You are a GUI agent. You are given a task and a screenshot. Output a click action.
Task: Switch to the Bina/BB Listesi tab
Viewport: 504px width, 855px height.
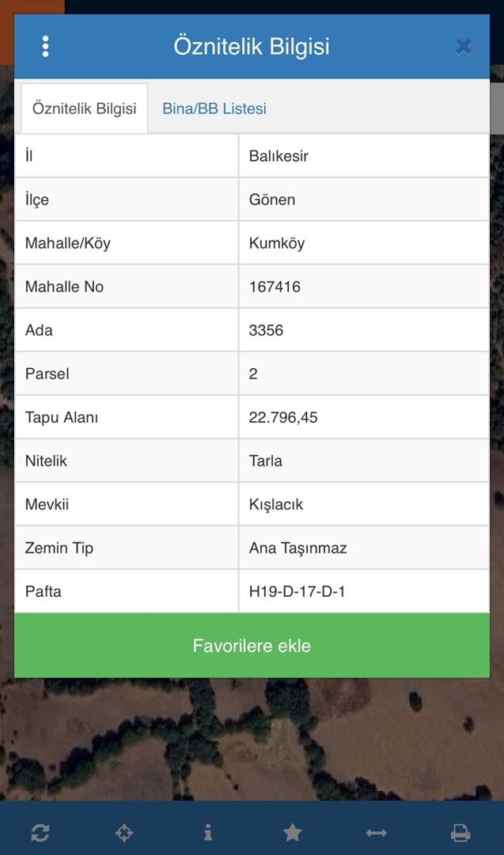coord(214,108)
